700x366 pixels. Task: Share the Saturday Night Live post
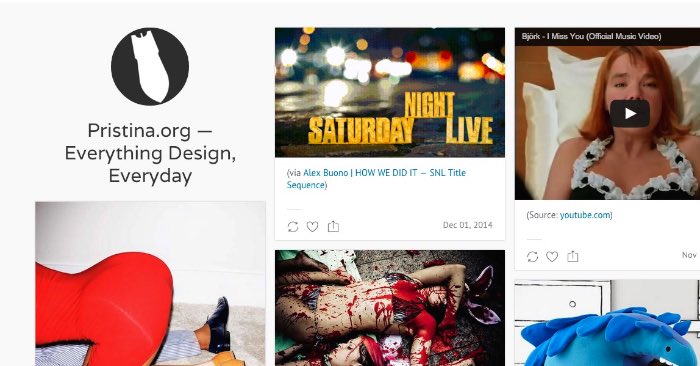333,227
